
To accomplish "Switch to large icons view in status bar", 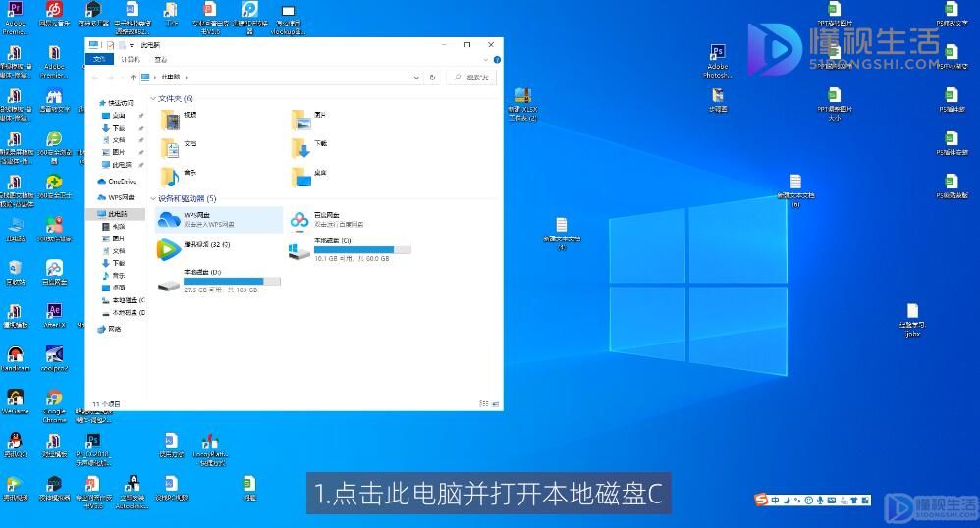I will 496,404.
